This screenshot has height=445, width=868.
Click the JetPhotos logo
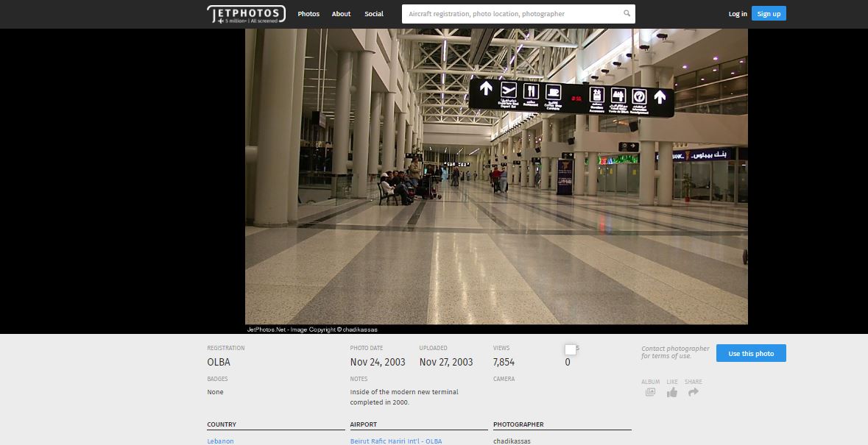coord(246,14)
